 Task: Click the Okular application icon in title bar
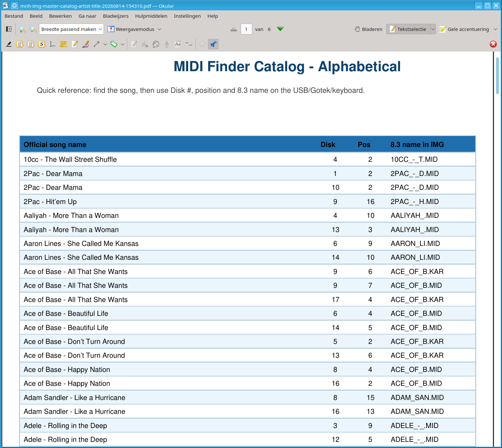pos(5,6)
